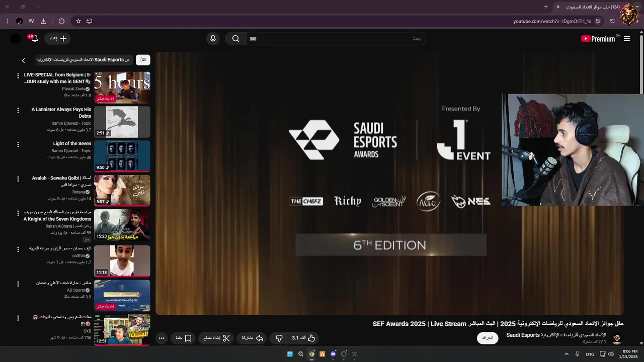The image size is (644, 362).
Task: Save the video (حفظ)
Action: click(x=184, y=338)
